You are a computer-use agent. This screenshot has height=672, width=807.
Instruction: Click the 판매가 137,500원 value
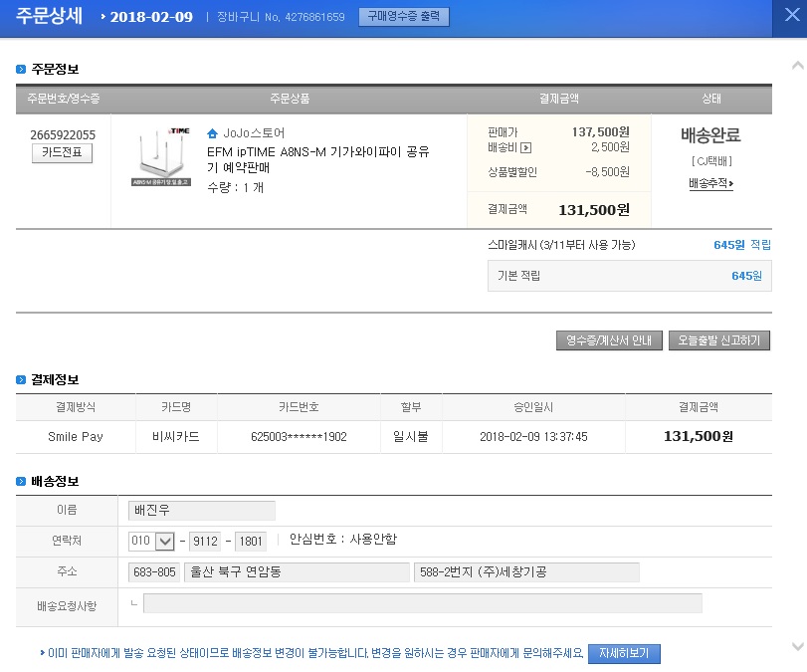point(601,131)
